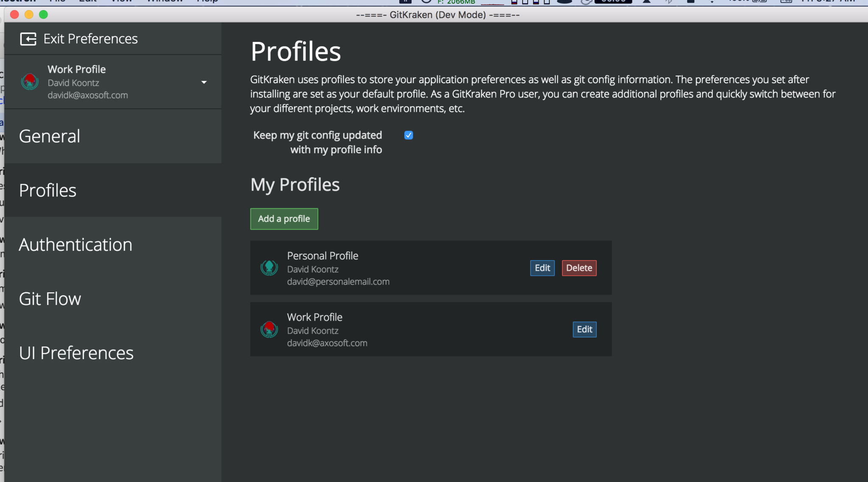Edit the Work Profile
868x482 pixels.
click(x=584, y=329)
